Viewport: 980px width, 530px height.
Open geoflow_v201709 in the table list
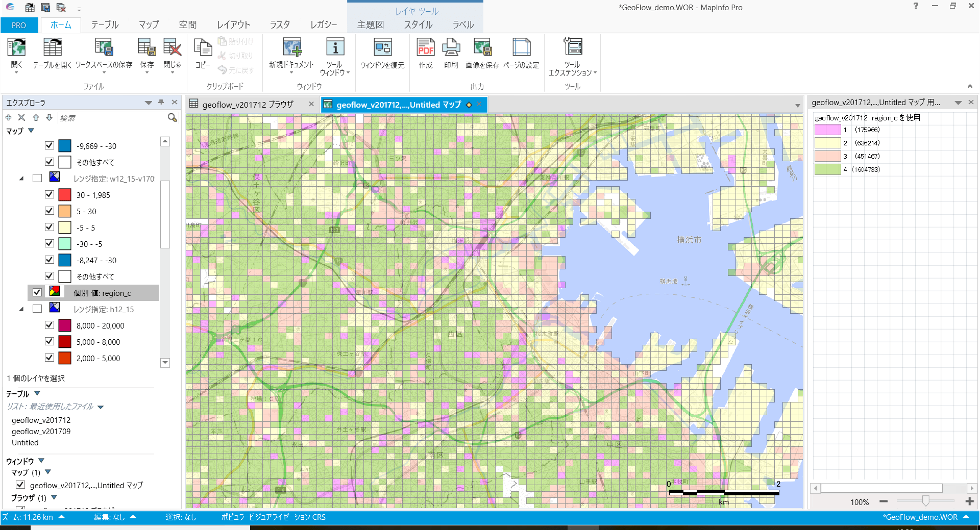coord(41,432)
